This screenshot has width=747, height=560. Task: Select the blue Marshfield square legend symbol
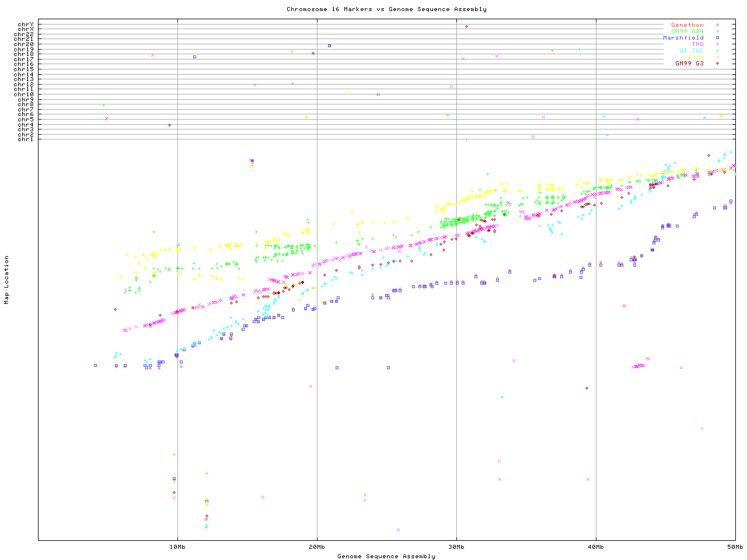coord(717,38)
